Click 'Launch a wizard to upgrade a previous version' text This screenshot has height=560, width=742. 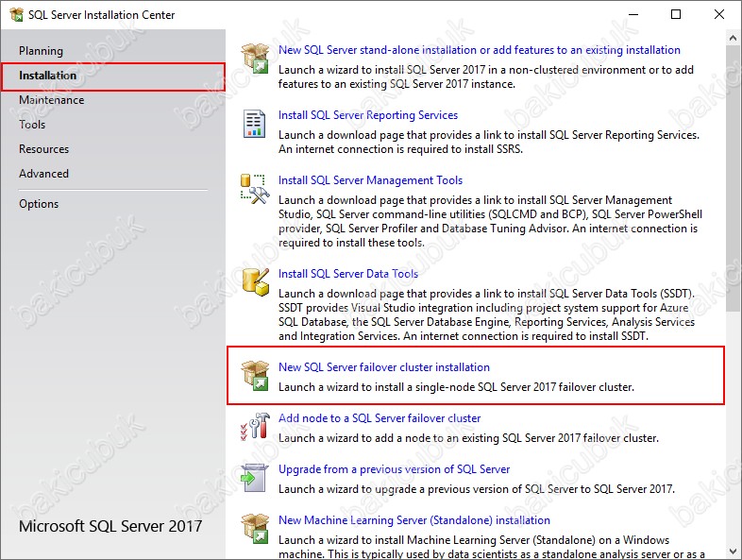tap(477, 489)
